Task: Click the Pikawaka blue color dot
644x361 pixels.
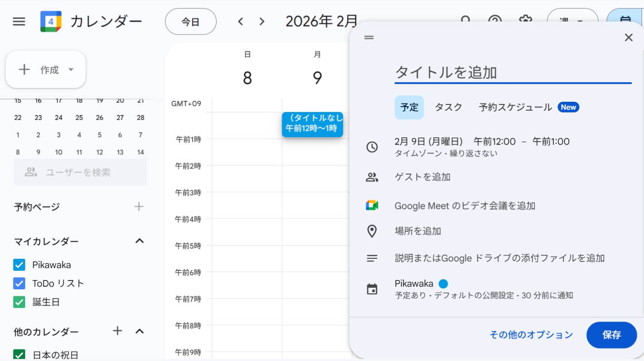Action: point(443,284)
